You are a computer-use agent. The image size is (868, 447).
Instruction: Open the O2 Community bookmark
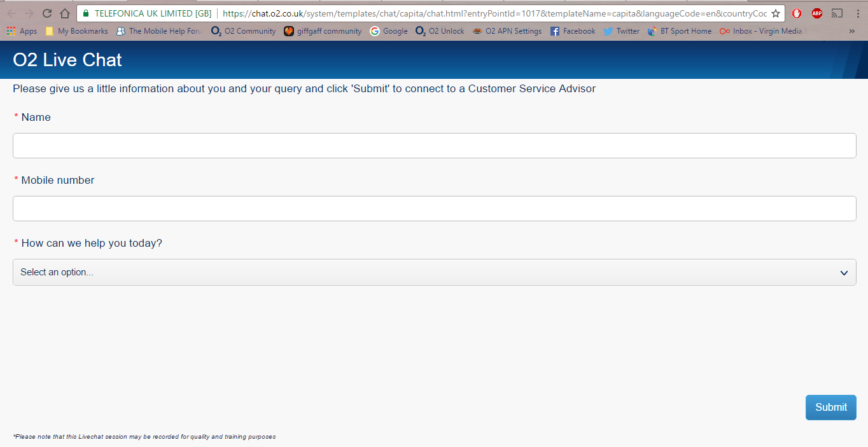tap(244, 31)
